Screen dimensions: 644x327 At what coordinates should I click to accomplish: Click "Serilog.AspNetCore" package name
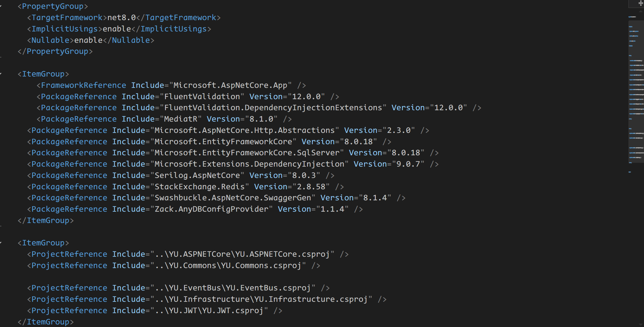[x=197, y=175]
